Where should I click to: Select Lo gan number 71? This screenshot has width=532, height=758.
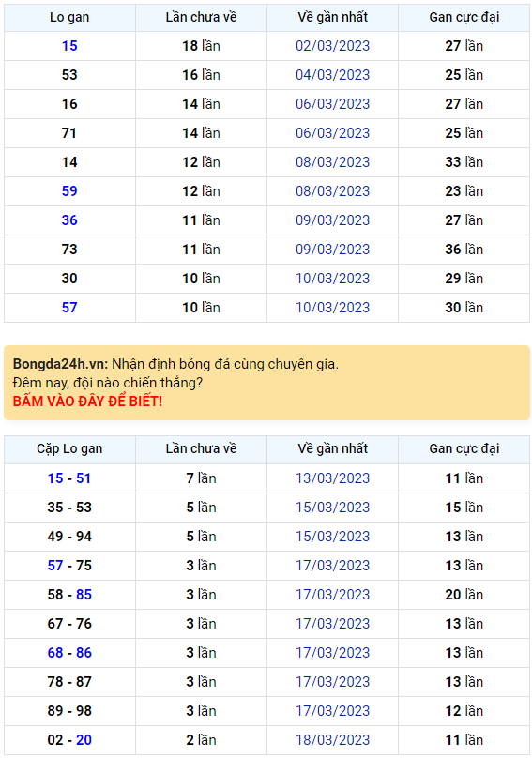point(69,133)
